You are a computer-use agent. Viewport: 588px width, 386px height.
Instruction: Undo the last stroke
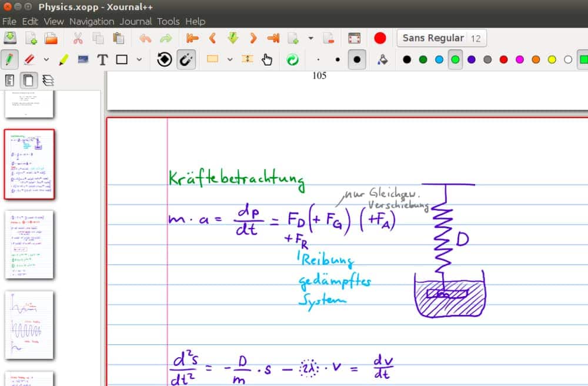pos(145,38)
